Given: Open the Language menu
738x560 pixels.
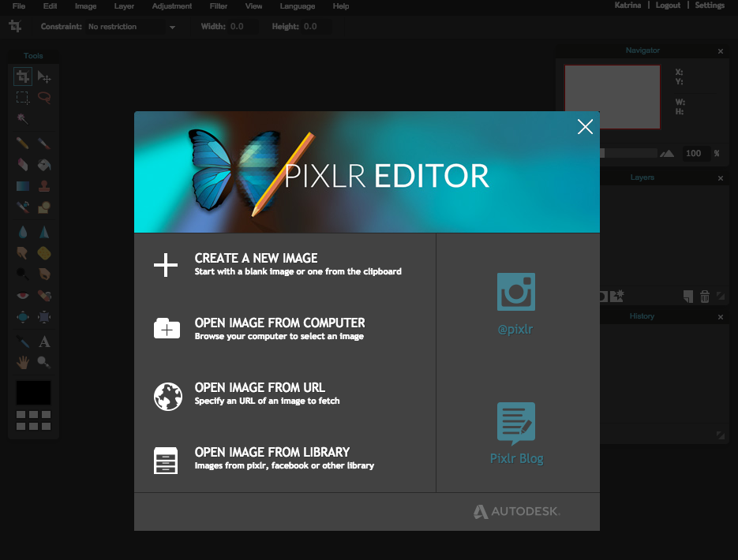Looking at the screenshot, I should tap(298, 6).
